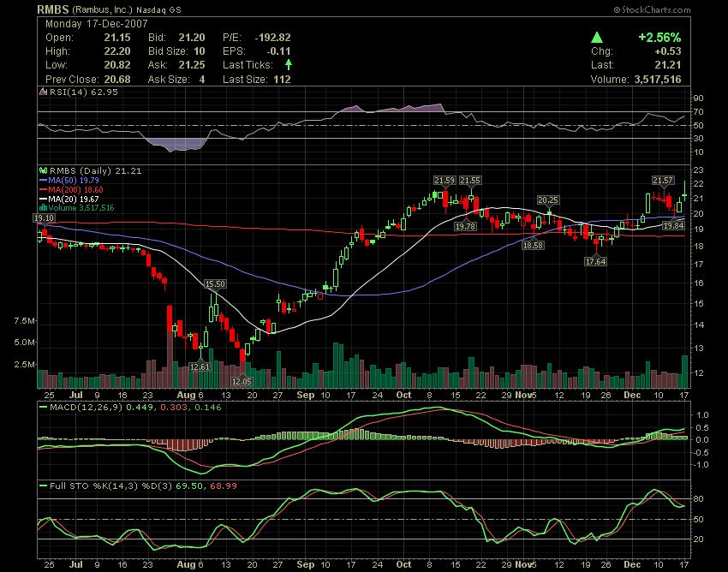
Task: Click the 17.64 low price label
Action: click(595, 262)
